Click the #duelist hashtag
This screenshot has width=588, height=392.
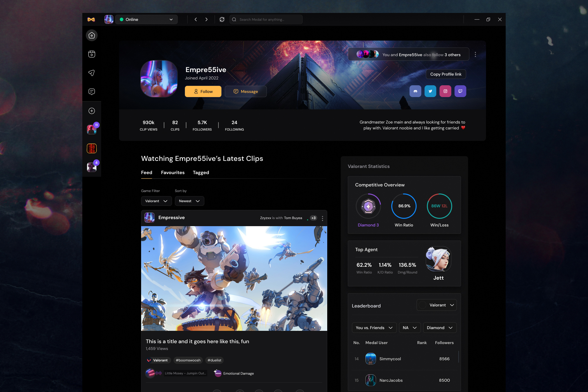point(214,360)
